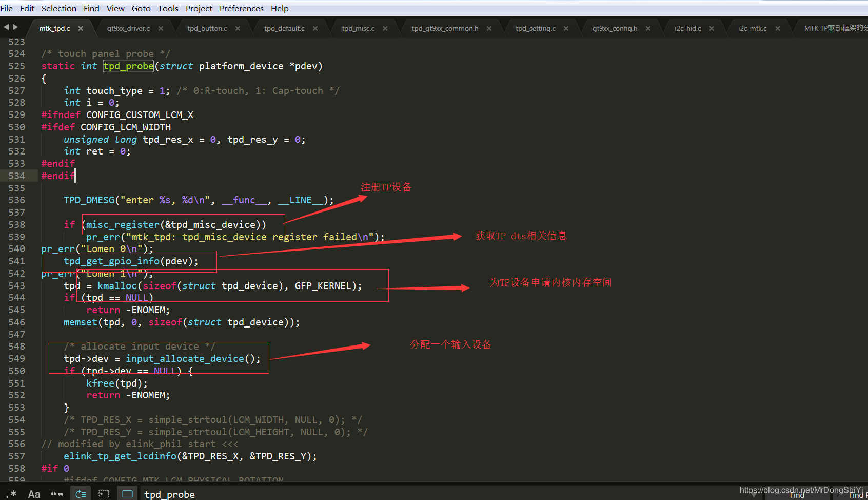Close the gt9xx_driver.c tab

coord(161,28)
